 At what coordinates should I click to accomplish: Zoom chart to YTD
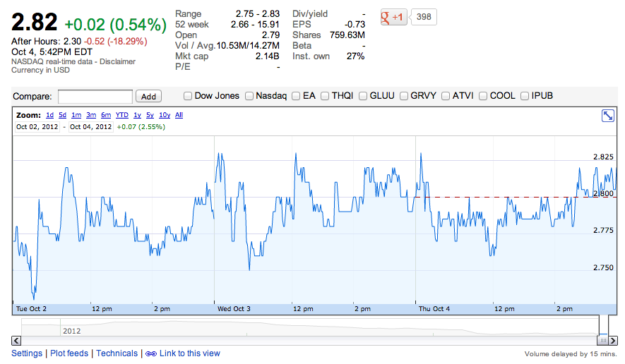point(122,115)
